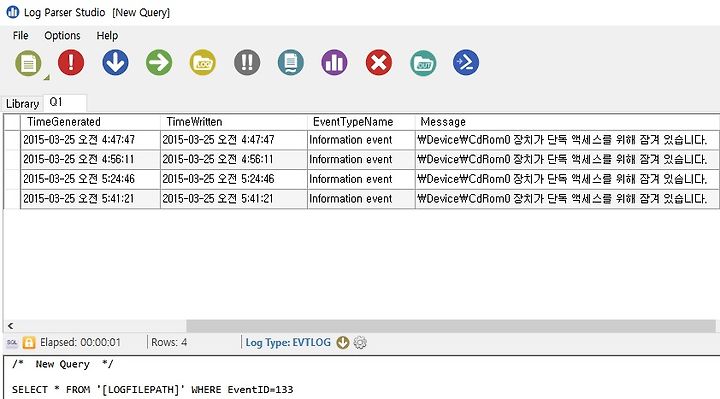
Task: Click the '/* New Query */' comment line
Action: tap(62, 364)
